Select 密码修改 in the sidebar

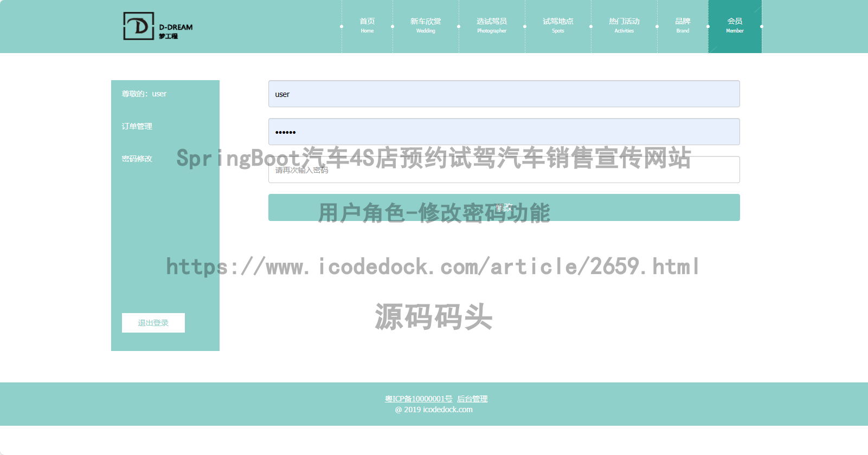pos(137,159)
